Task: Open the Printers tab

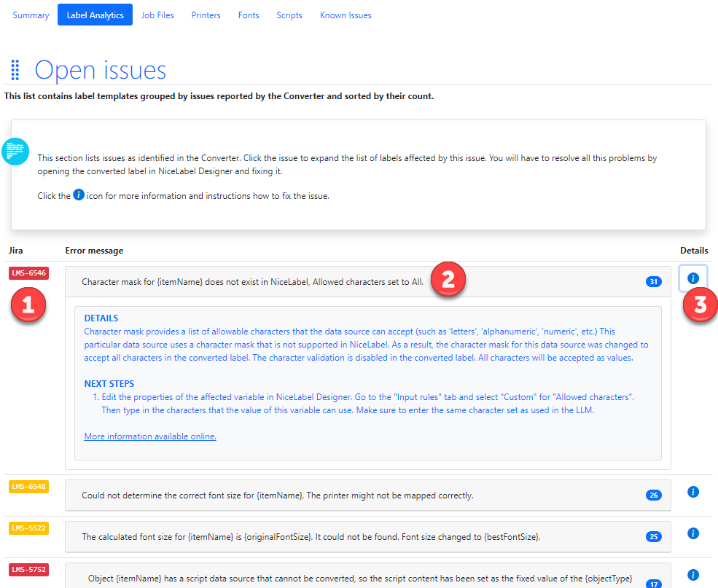Action: [206, 15]
